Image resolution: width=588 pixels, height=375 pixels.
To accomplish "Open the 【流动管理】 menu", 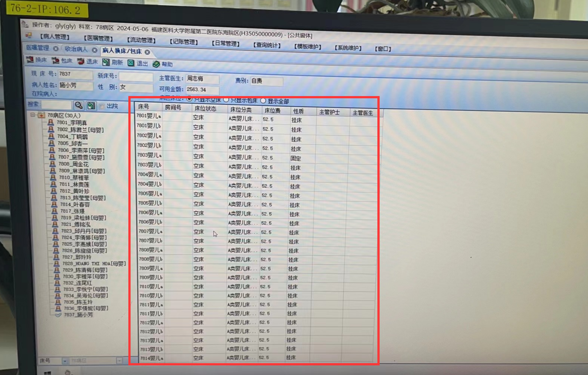I will 141,40.
